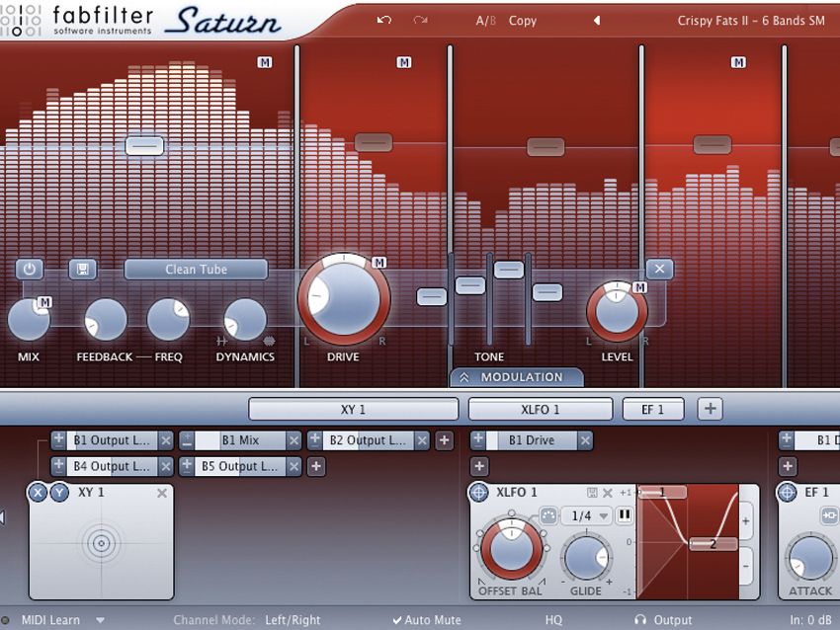Click the redo arrow icon
Viewport: 840px width, 630px height.
tap(421, 21)
